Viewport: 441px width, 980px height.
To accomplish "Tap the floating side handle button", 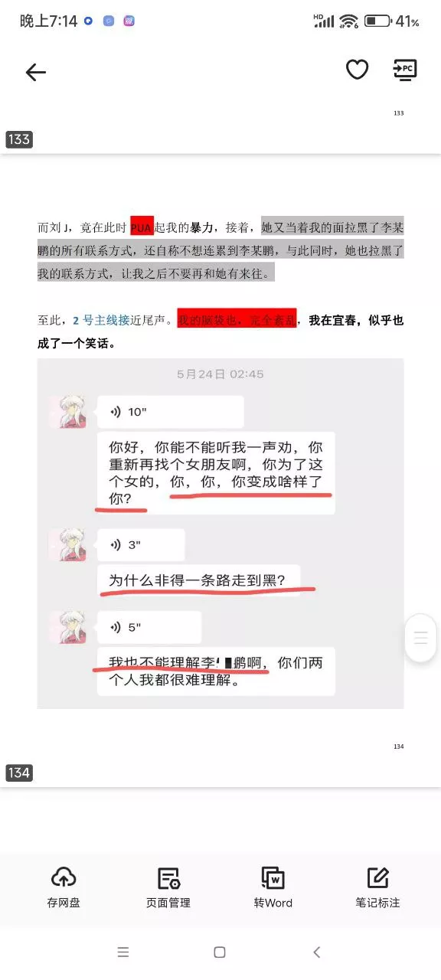I will tap(420, 638).
